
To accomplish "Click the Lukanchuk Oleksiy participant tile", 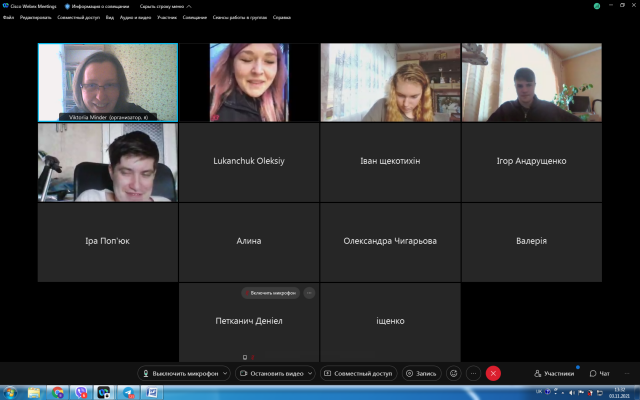I will [249, 160].
